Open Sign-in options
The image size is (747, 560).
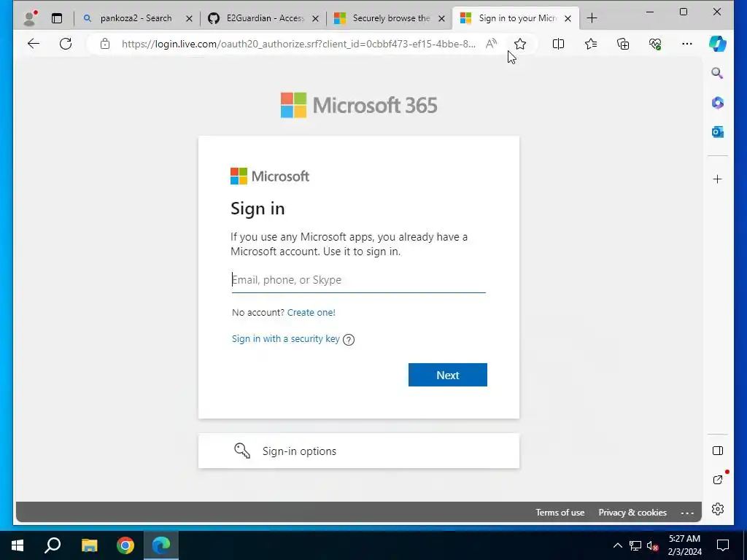tap(359, 451)
